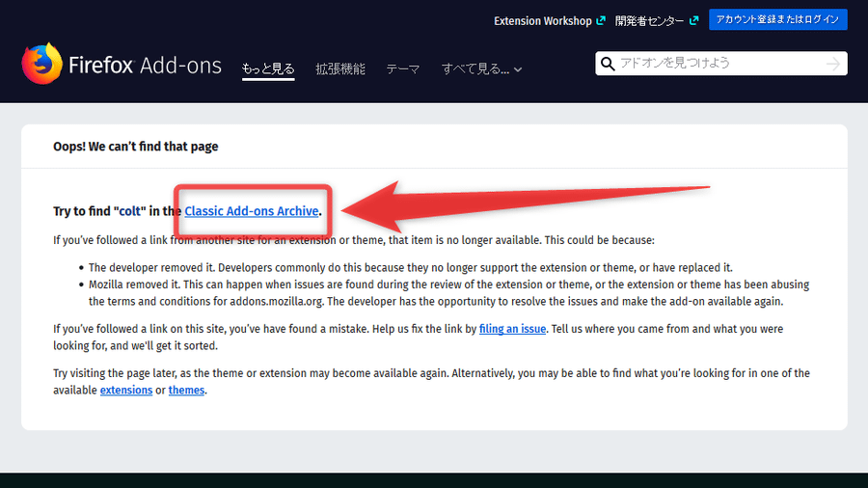Screen dimensions: 868x488
Task: Select the テーマ tab
Action: 403,69
